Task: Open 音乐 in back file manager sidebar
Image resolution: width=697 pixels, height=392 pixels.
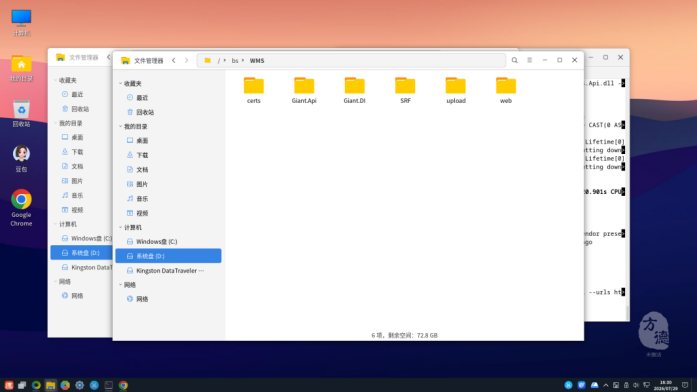Action: [81, 195]
